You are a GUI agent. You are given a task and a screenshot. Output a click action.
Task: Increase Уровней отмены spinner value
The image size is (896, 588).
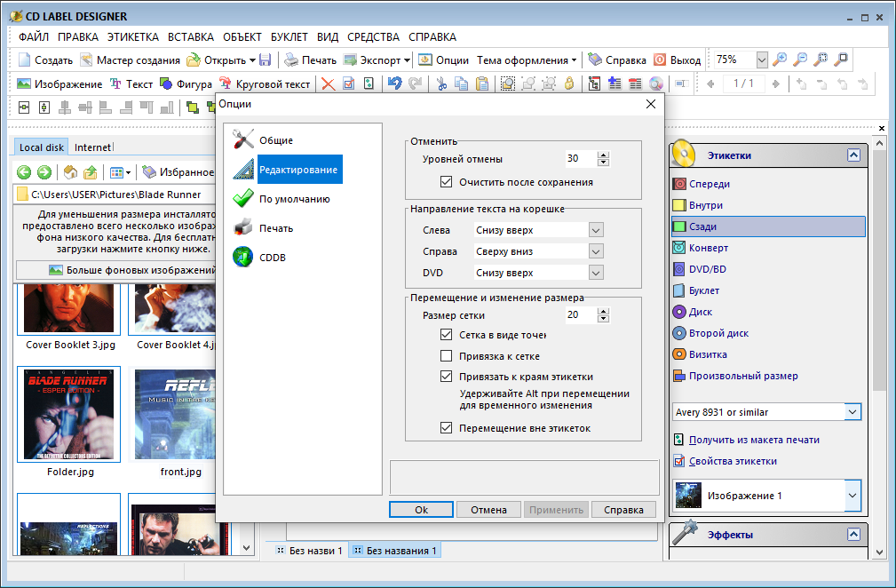(x=604, y=155)
